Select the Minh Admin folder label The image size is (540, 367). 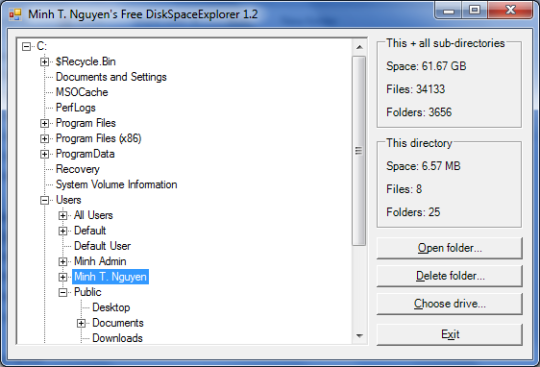[100, 261]
